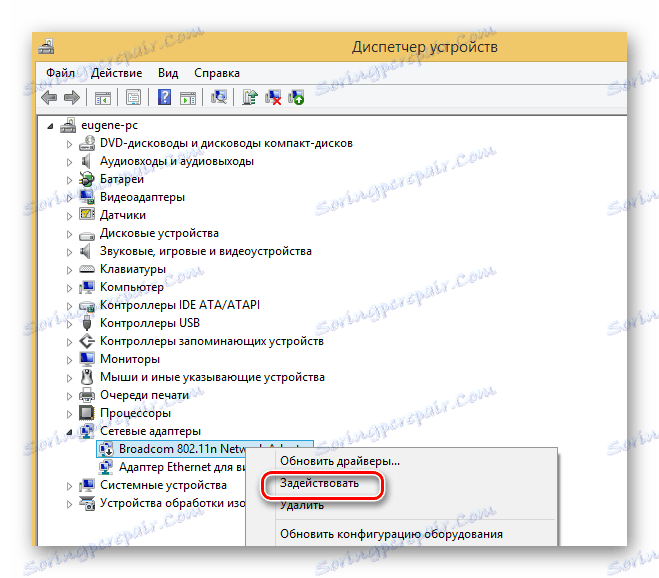This screenshot has height=578, width=659.
Task: Expand the Компьютер node
Action: (69, 288)
